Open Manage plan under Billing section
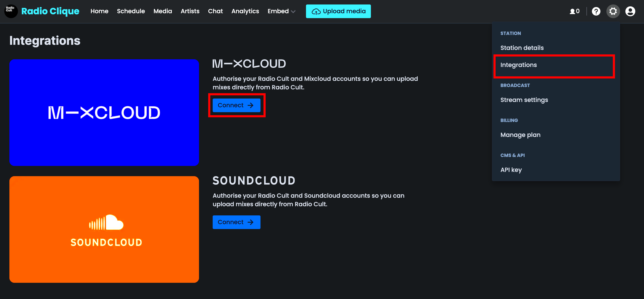The height and width of the screenshot is (299, 644). coord(520,135)
